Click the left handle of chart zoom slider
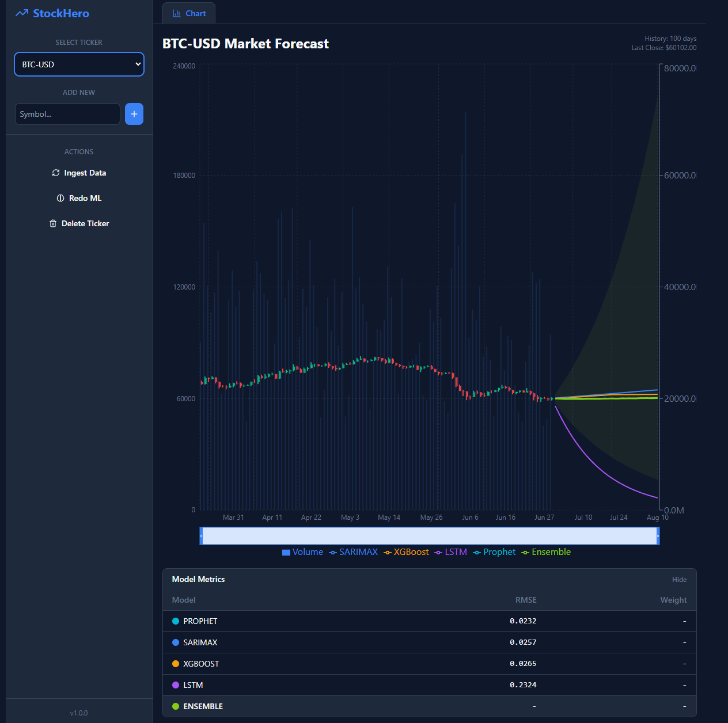This screenshot has width=728, height=723. 201,536
